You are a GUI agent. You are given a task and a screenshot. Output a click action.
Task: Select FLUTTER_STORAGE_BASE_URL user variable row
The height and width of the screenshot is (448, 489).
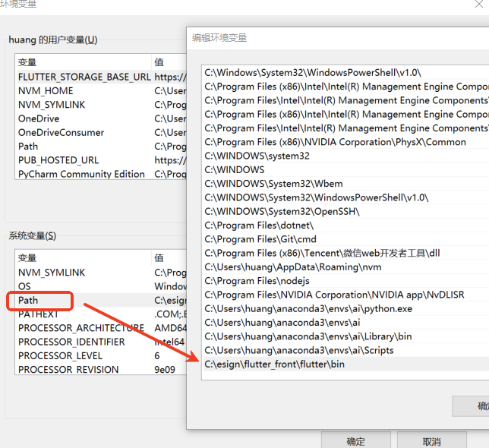(x=101, y=77)
